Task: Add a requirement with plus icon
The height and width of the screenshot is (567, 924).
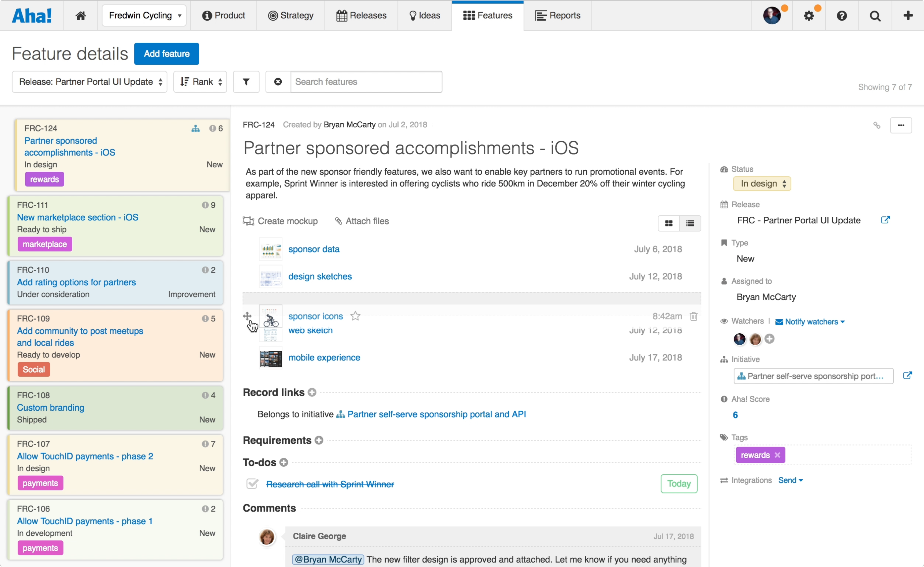Action: (319, 440)
